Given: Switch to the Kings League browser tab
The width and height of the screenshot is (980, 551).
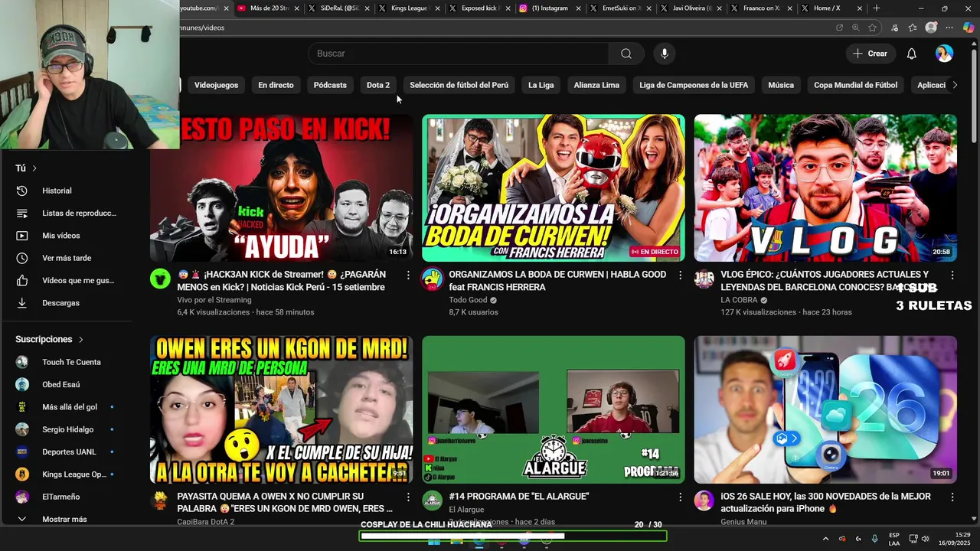Looking at the screenshot, I should click(x=409, y=8).
